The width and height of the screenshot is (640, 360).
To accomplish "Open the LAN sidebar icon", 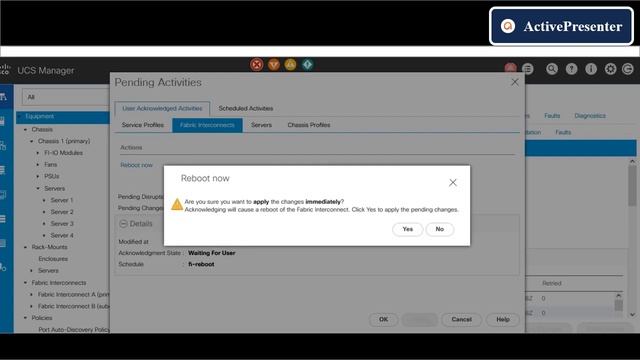I will click(3, 145).
